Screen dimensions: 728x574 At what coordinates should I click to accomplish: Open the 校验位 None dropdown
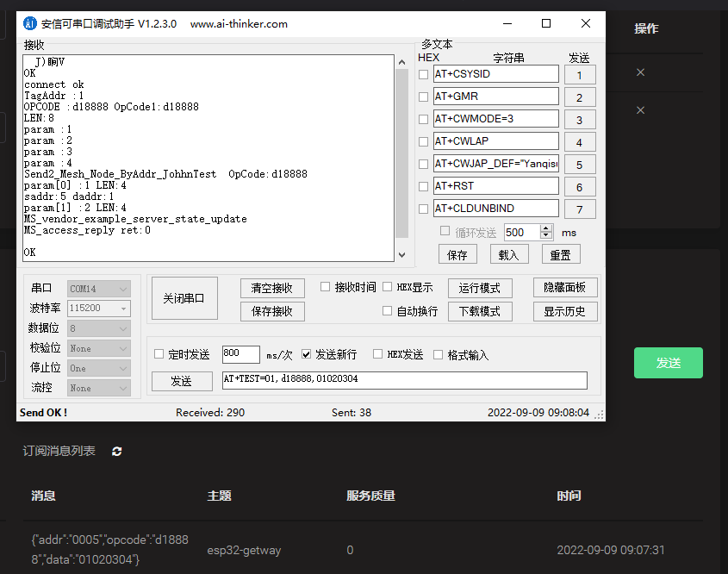(x=99, y=348)
